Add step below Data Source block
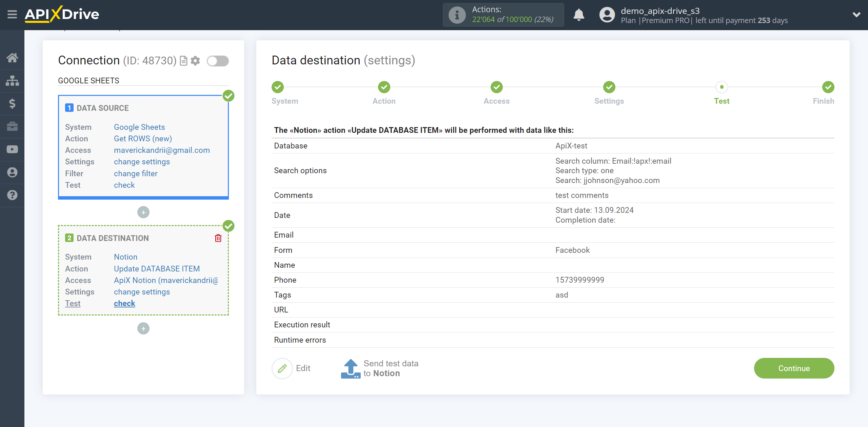Image resolution: width=868 pixels, height=427 pixels. tap(143, 212)
